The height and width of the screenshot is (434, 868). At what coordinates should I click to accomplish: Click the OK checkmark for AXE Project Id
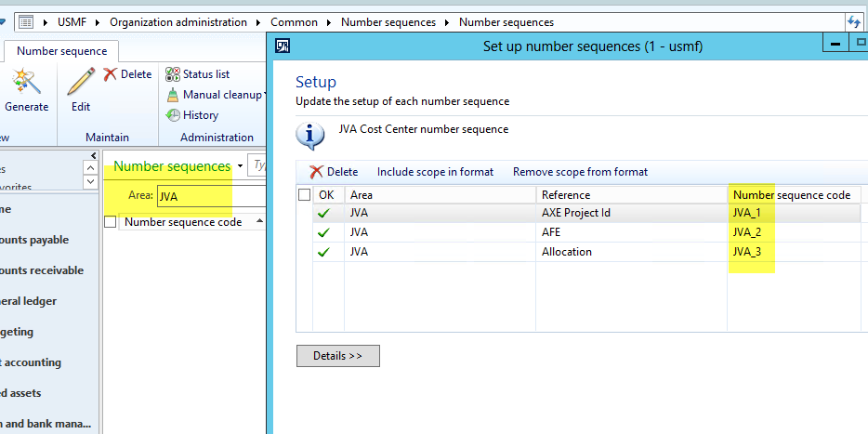[324, 213]
